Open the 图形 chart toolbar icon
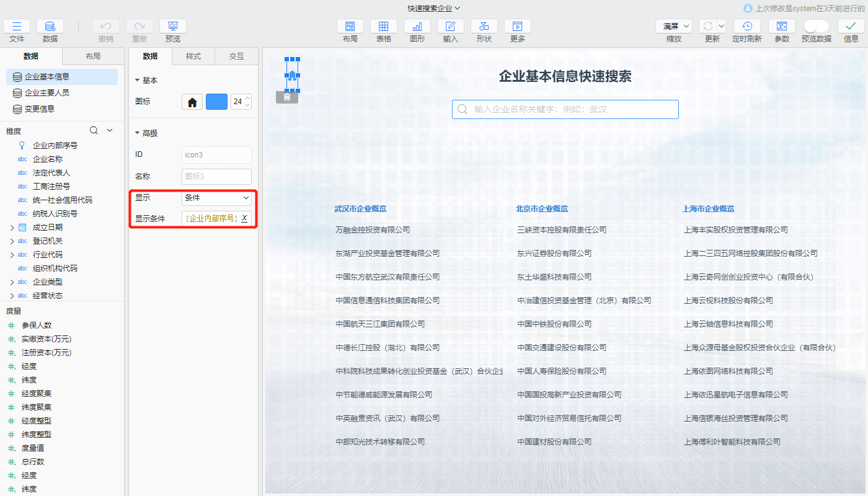Viewport: 868px width, 496px height. 417,26
